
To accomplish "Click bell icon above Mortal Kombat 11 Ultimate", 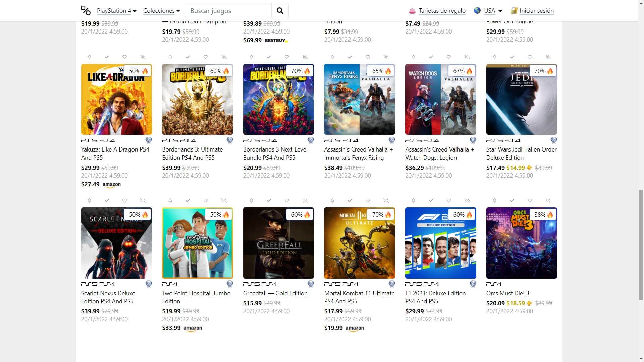I will [332, 201].
